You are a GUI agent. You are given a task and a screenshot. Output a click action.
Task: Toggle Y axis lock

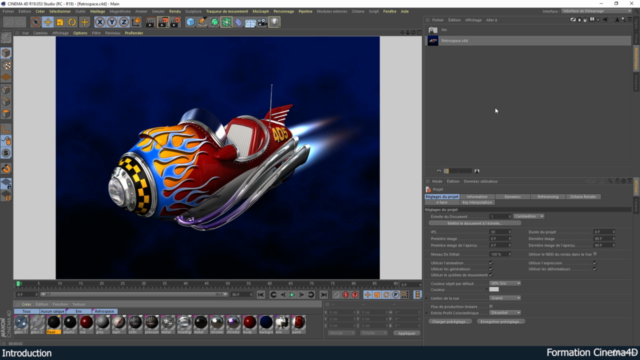coord(112,22)
